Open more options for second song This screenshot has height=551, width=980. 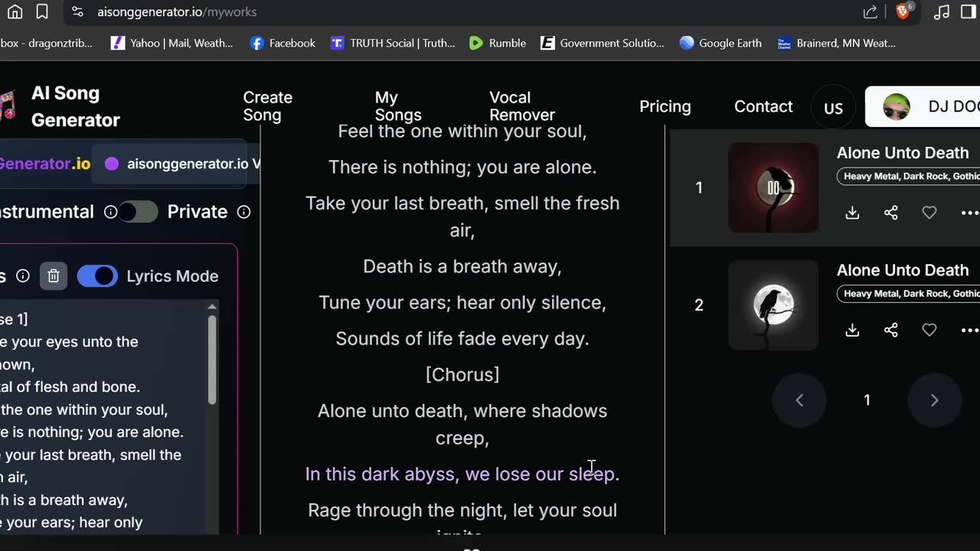point(969,330)
